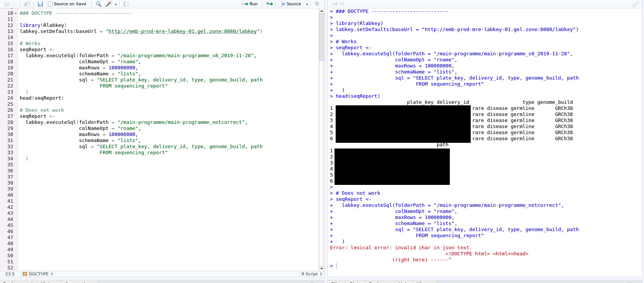Click 'path' column header in console output
The image size is (644, 283).
pos(442,145)
